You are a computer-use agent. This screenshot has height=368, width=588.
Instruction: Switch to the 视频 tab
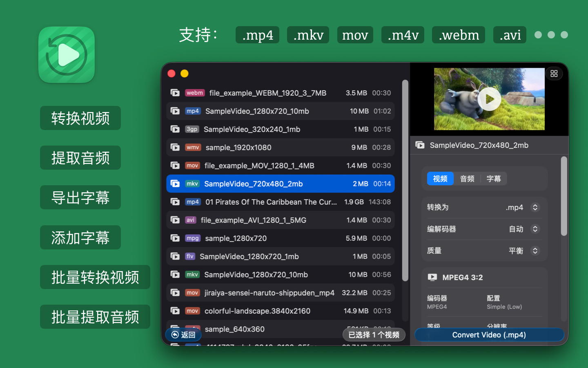pos(440,179)
